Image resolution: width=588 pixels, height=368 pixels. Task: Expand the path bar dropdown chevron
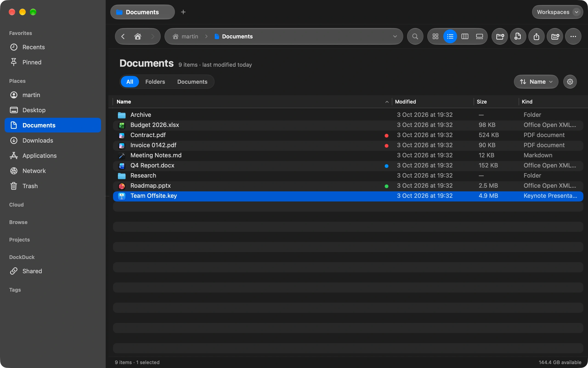395,37
